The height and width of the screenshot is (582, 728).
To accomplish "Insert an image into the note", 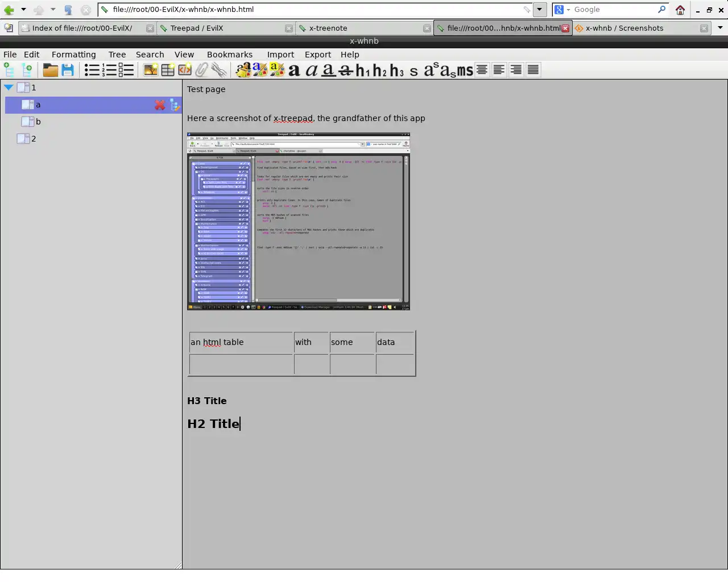I will 151,70.
